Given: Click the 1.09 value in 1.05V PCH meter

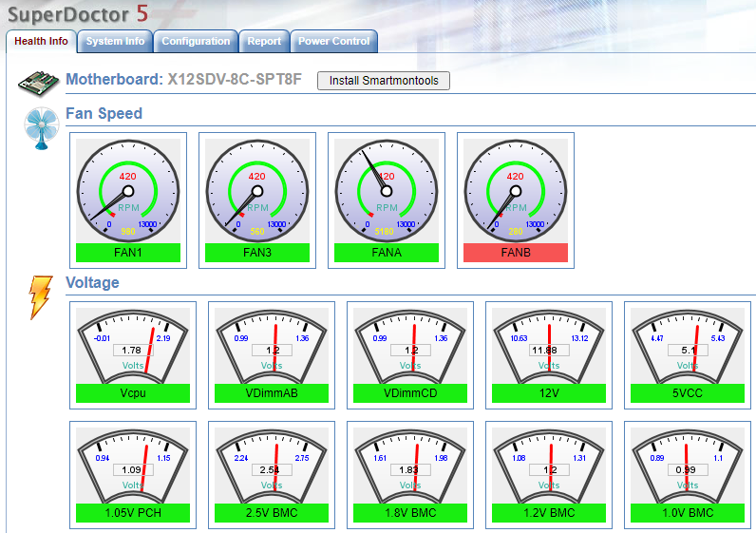Looking at the screenshot, I should [131, 469].
